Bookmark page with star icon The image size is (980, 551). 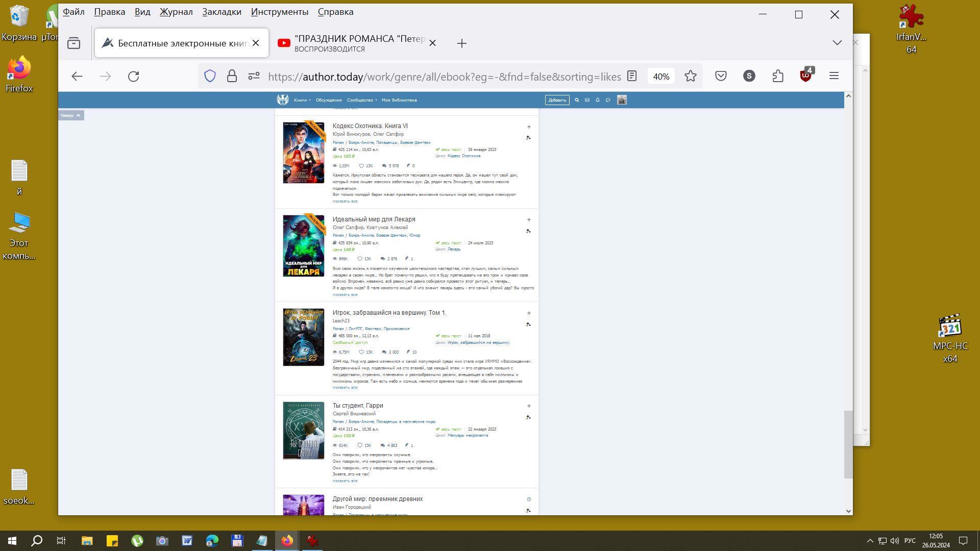[691, 76]
